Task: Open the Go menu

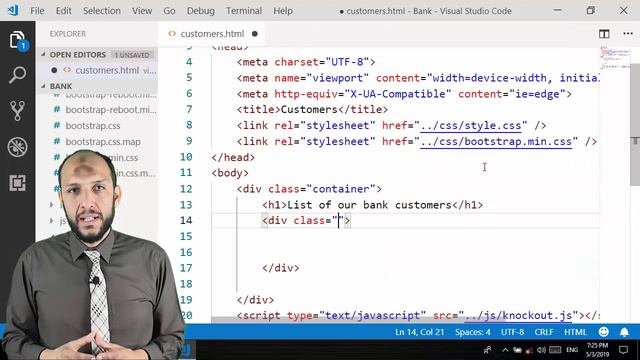Action: tap(169, 11)
